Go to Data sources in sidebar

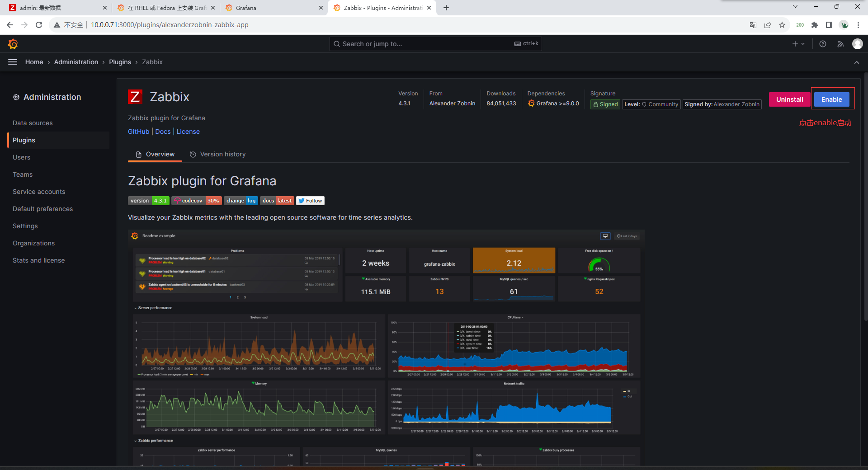coord(33,123)
